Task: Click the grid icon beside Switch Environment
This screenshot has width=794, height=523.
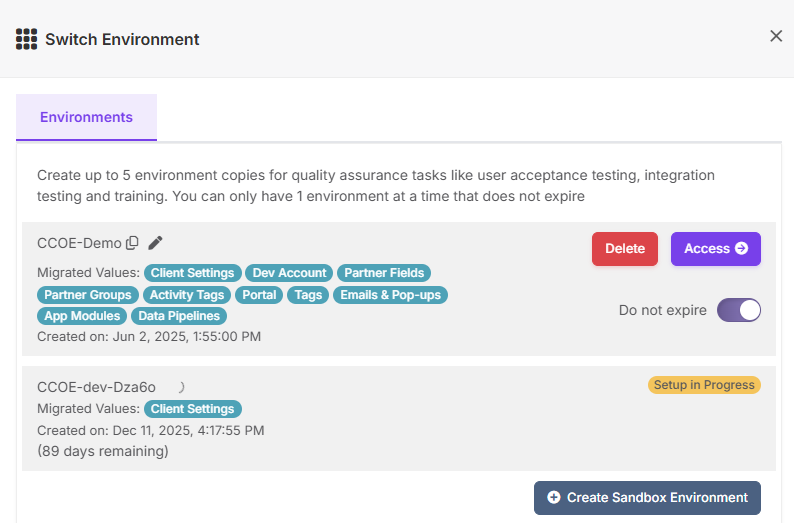Action: click(26, 39)
